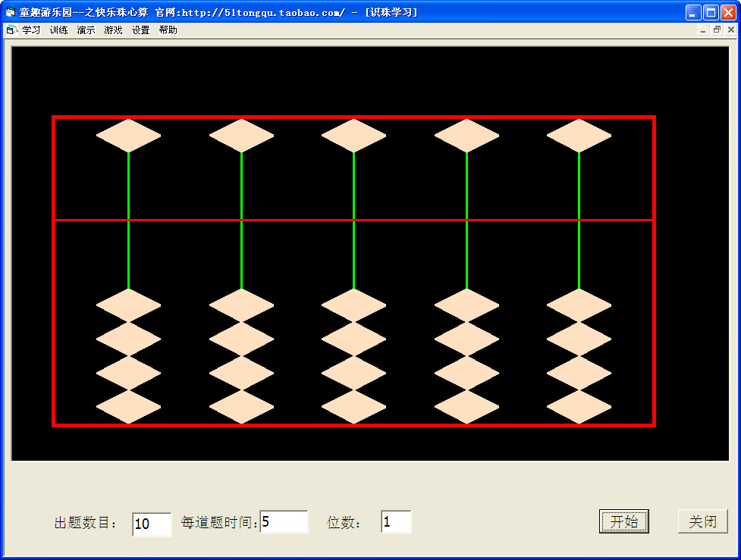Screen dimensions: 741x560
Task: Click the top earth bead on the leftmost rod
Action: point(128,305)
